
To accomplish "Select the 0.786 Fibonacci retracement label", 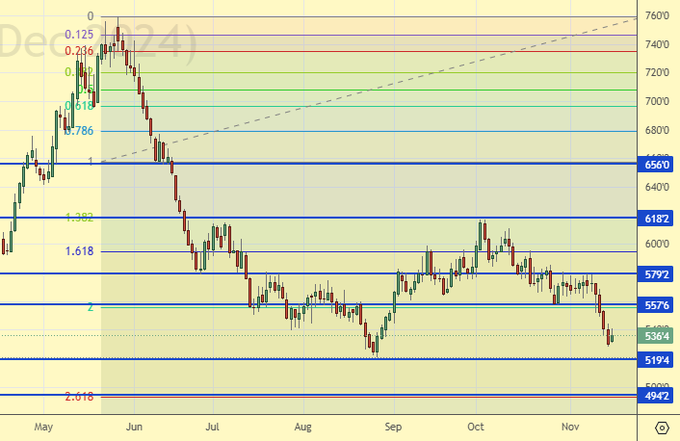I will tap(80, 131).
